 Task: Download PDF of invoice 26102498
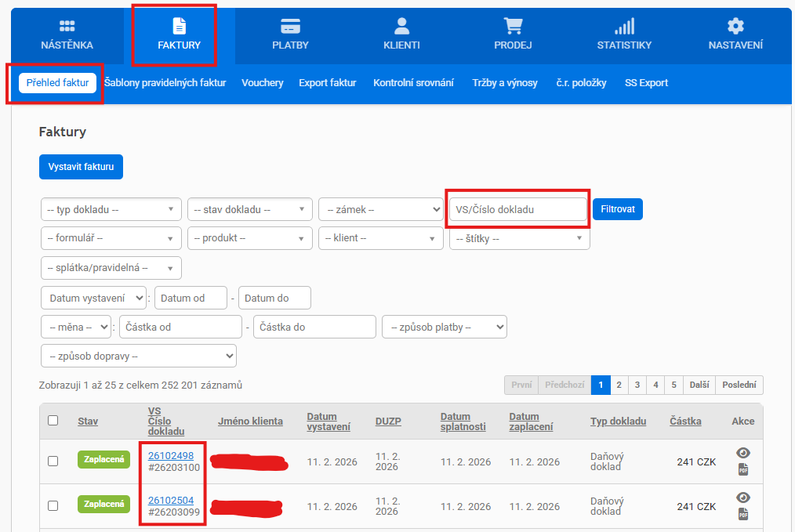[x=742, y=469]
